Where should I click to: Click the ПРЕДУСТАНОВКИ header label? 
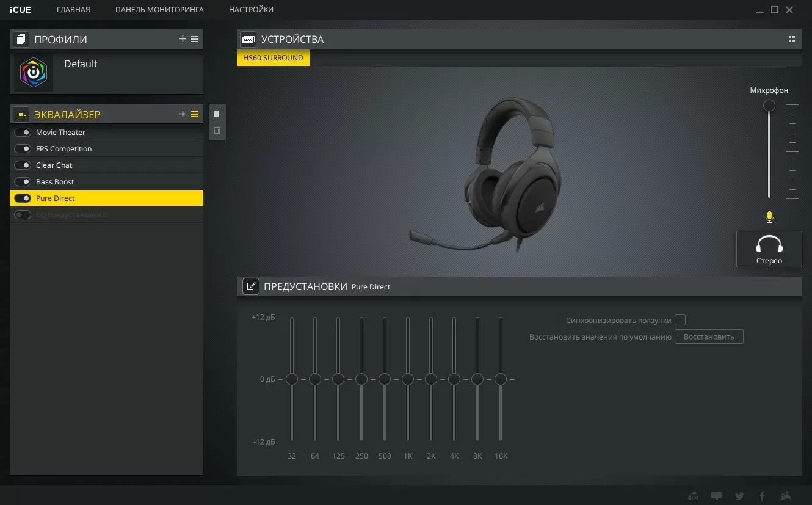[x=305, y=286]
